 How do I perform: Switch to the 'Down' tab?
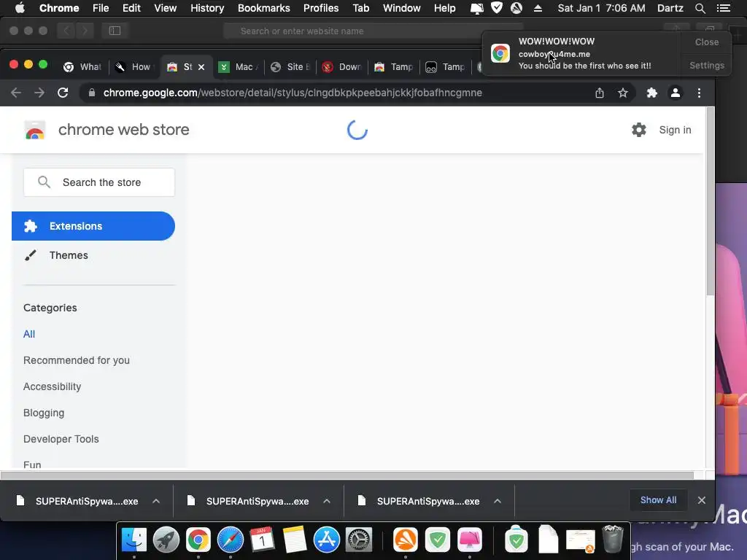point(341,67)
